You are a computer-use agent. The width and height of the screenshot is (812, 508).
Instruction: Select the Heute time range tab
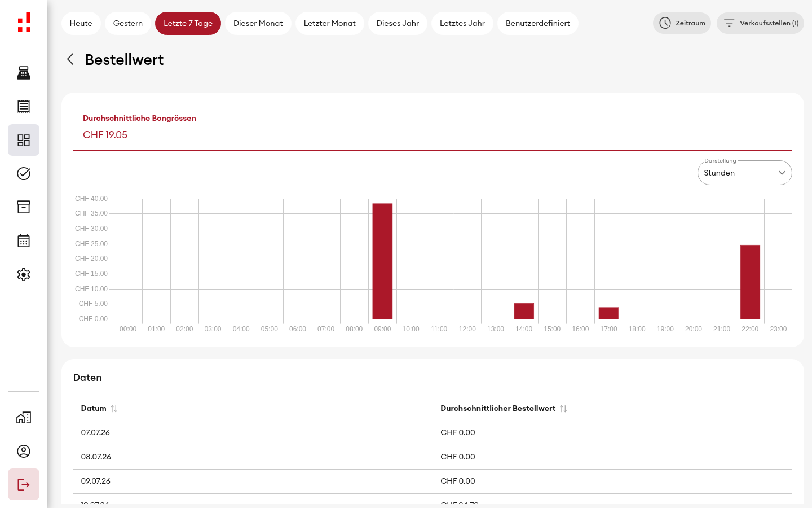pos(81,23)
